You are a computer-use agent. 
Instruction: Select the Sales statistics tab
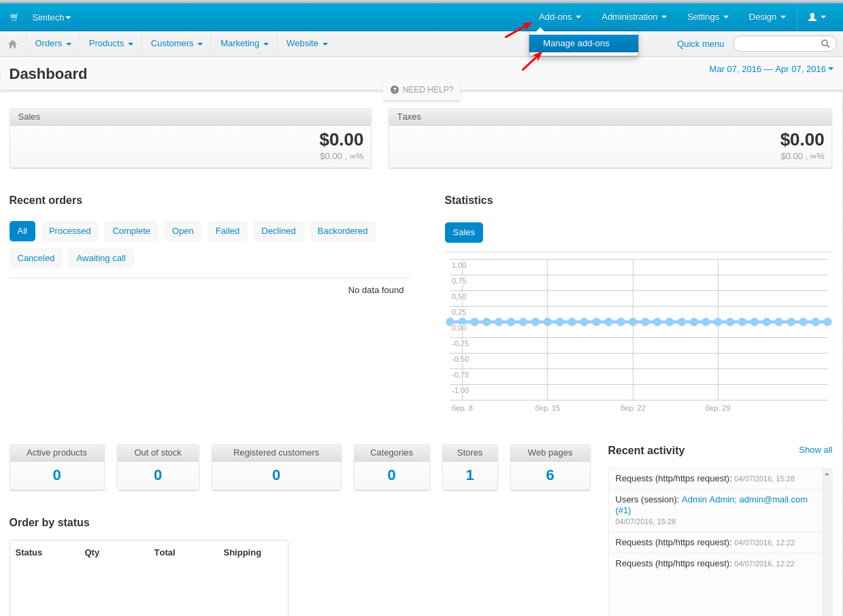464,233
